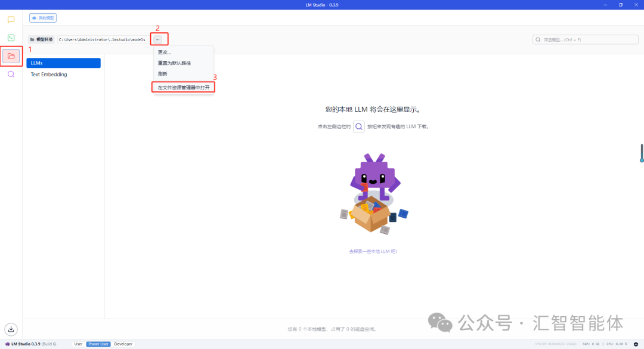Switch to Power User mode

coord(98,344)
